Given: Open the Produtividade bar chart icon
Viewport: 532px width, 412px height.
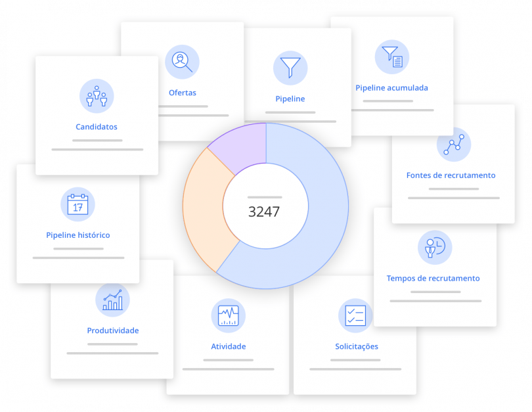Looking at the screenshot, I should pyautogui.click(x=112, y=300).
